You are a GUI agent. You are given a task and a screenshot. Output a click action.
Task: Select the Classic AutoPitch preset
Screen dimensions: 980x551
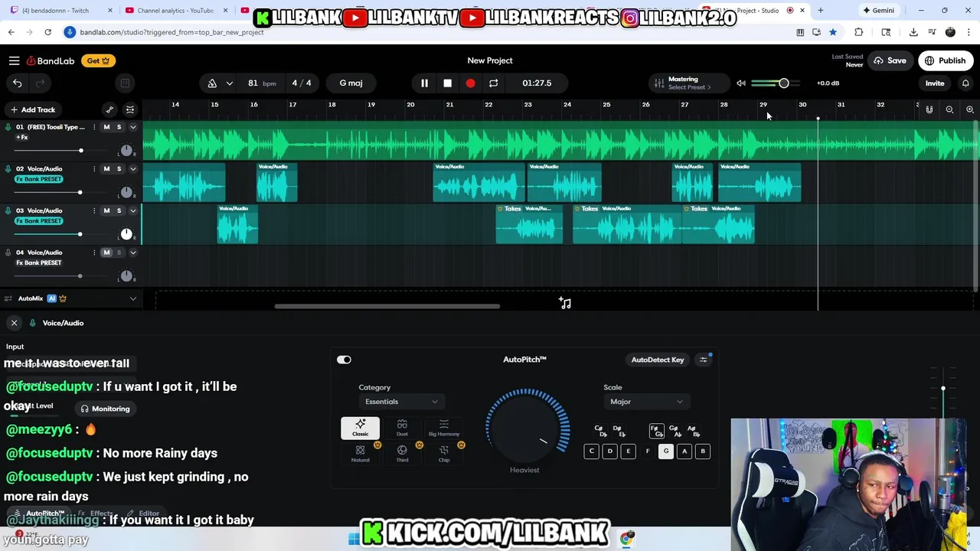point(360,429)
